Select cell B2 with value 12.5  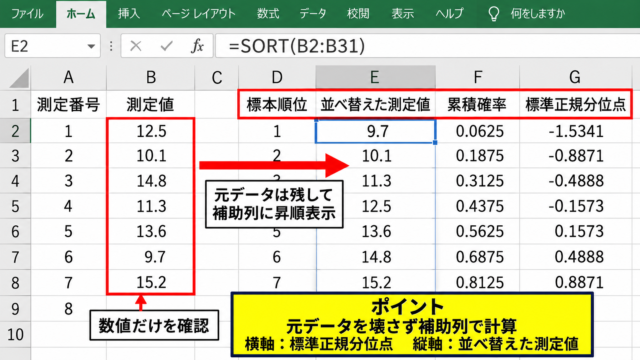tap(151, 131)
